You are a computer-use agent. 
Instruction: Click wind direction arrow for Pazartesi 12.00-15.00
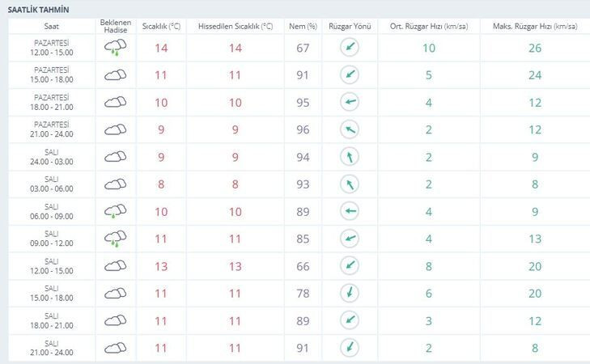[x=350, y=48]
